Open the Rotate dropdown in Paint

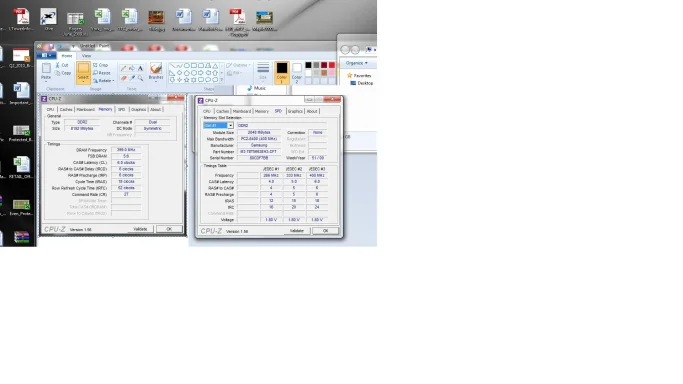(104, 81)
